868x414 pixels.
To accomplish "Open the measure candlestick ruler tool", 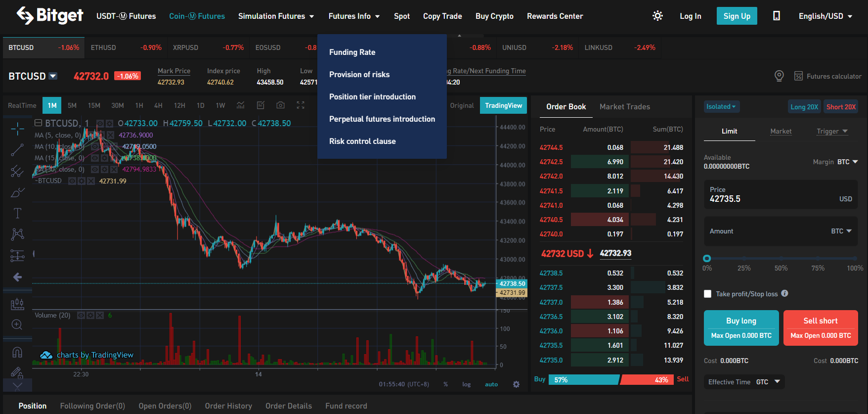I will (x=17, y=304).
